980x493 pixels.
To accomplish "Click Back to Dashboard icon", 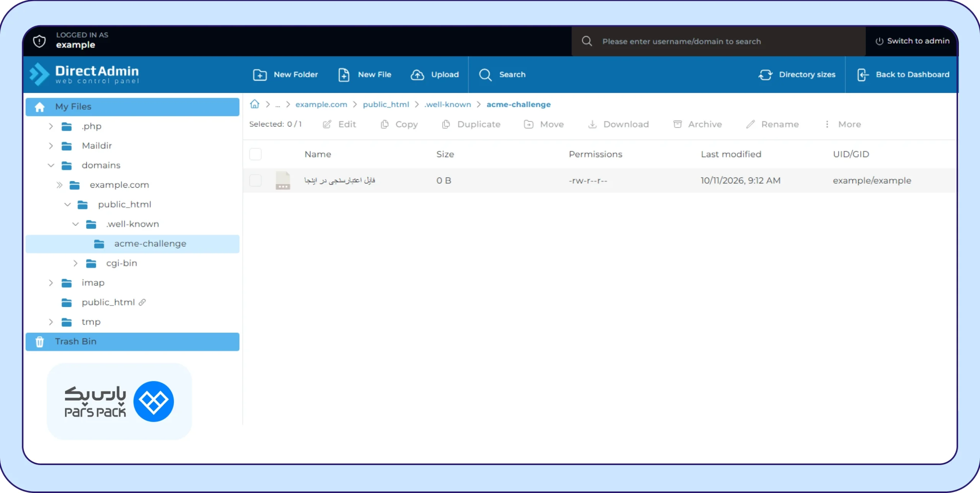I will tap(862, 75).
